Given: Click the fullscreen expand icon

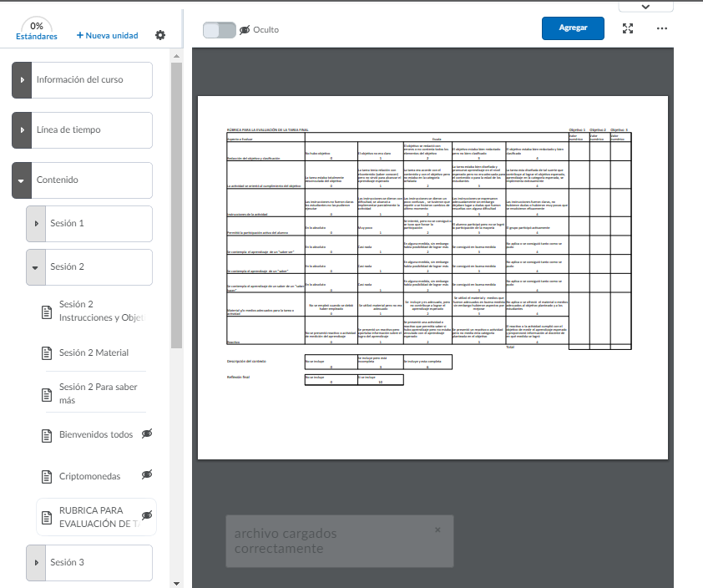Looking at the screenshot, I should pyautogui.click(x=628, y=28).
